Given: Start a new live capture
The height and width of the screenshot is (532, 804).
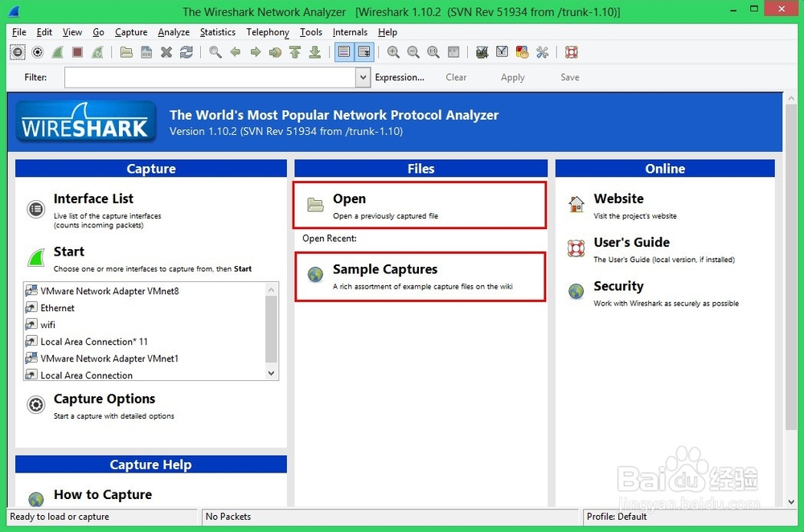Looking at the screenshot, I should click(57, 51).
